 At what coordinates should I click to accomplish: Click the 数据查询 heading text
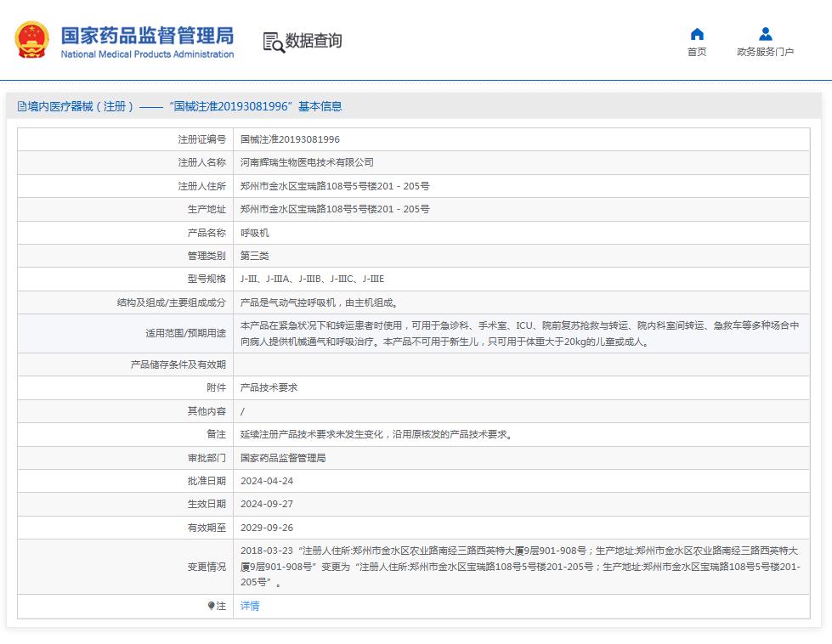tap(314, 41)
